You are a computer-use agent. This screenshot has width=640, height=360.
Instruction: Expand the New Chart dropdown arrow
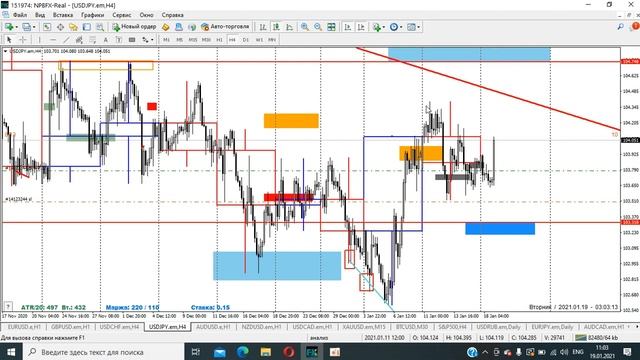click(x=16, y=27)
